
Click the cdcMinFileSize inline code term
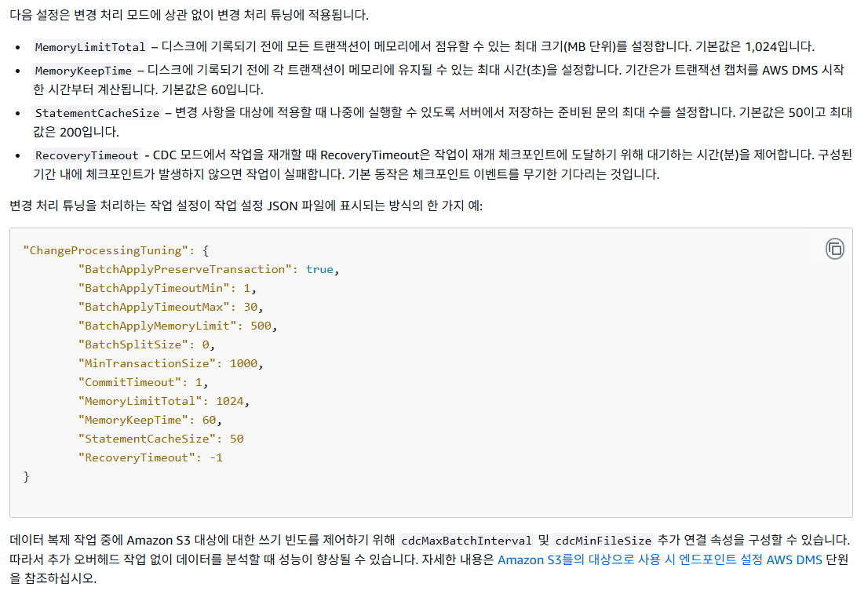603,541
